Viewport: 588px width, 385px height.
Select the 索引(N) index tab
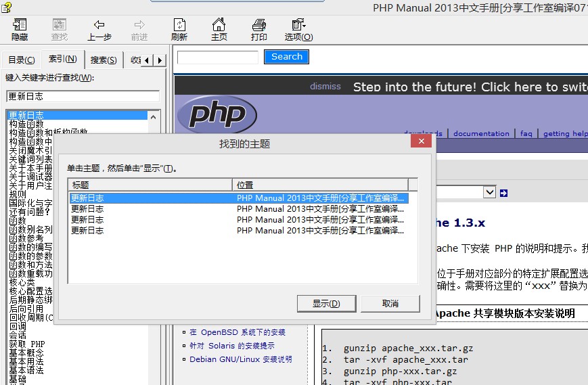click(x=63, y=59)
